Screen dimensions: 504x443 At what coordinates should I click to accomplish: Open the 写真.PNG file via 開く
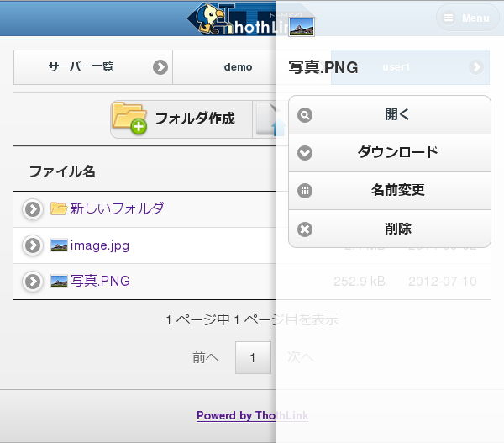pyautogui.click(x=390, y=115)
